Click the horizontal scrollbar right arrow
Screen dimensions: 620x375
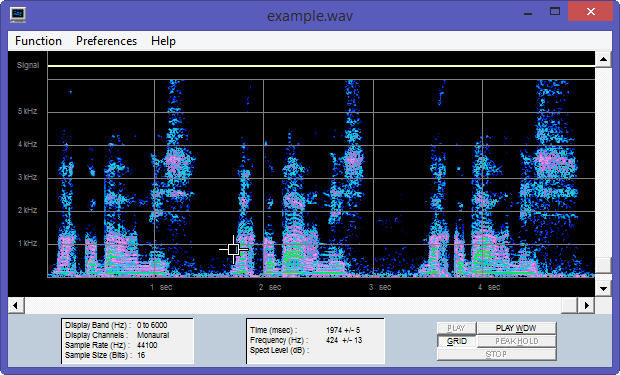[x=587, y=305]
